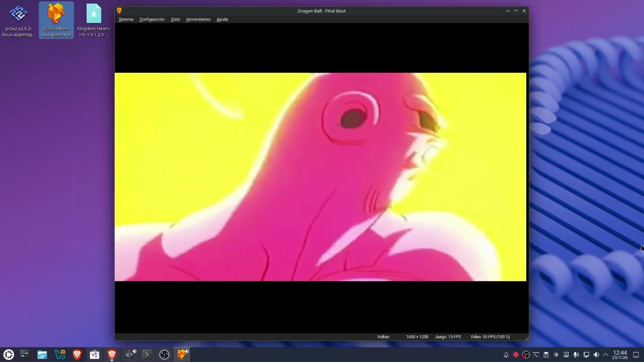The height and width of the screenshot is (362, 644).
Task: Open the Sistema menu
Action: coord(126,19)
